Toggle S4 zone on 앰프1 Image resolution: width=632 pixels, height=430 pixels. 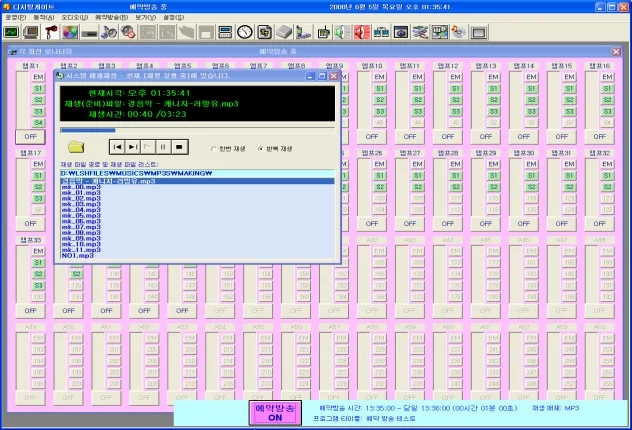point(38,123)
